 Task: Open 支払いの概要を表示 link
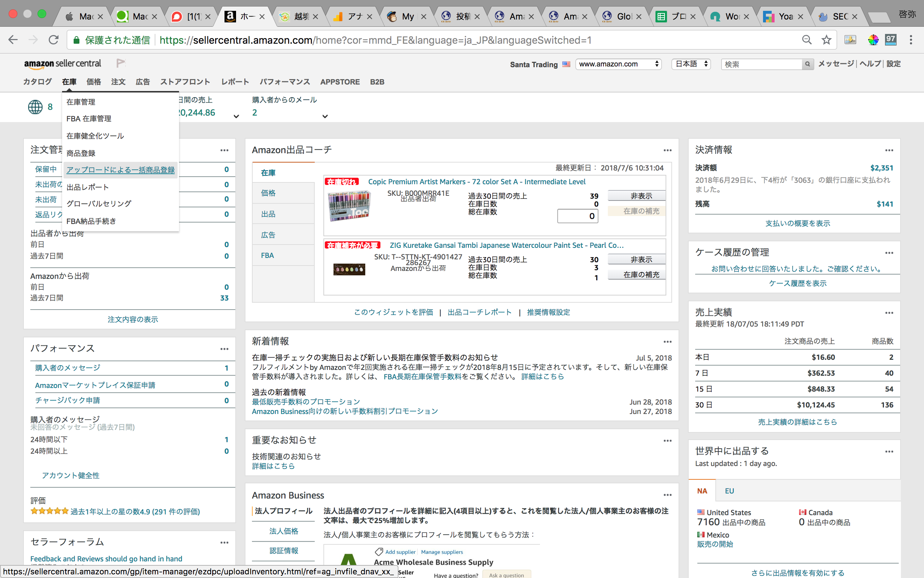798,223
